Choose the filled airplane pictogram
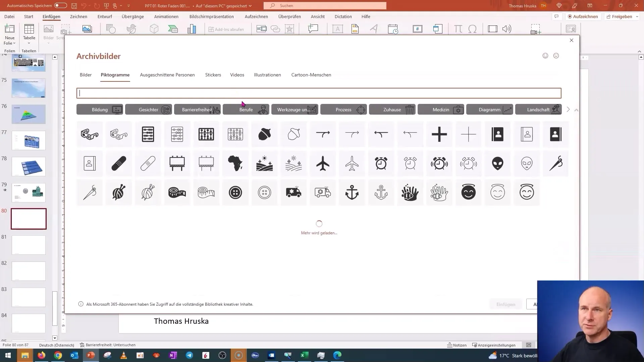The height and width of the screenshot is (362, 644). click(x=323, y=163)
